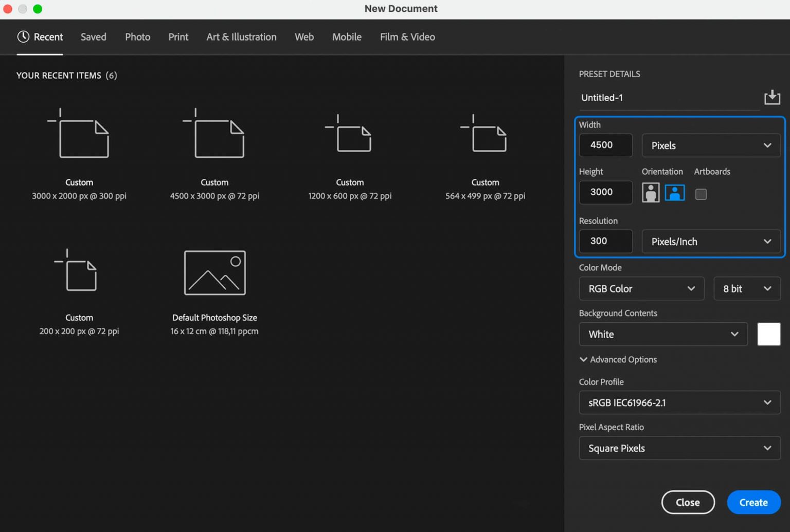This screenshot has width=790, height=532.
Task: Switch to the Photo tab
Action: point(138,37)
